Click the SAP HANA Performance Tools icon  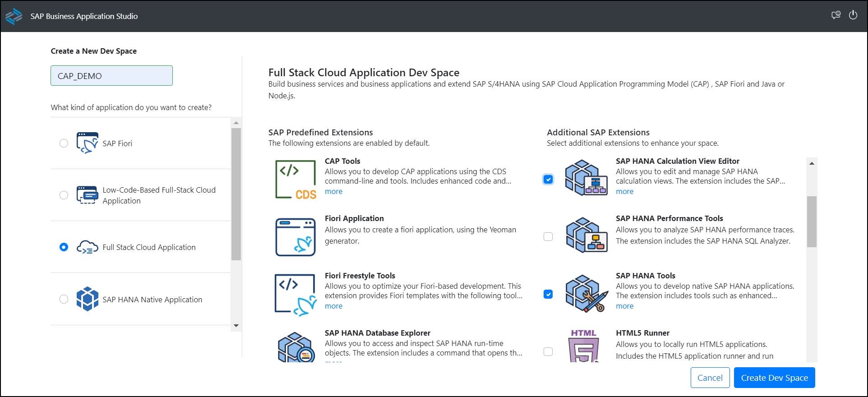coord(586,235)
